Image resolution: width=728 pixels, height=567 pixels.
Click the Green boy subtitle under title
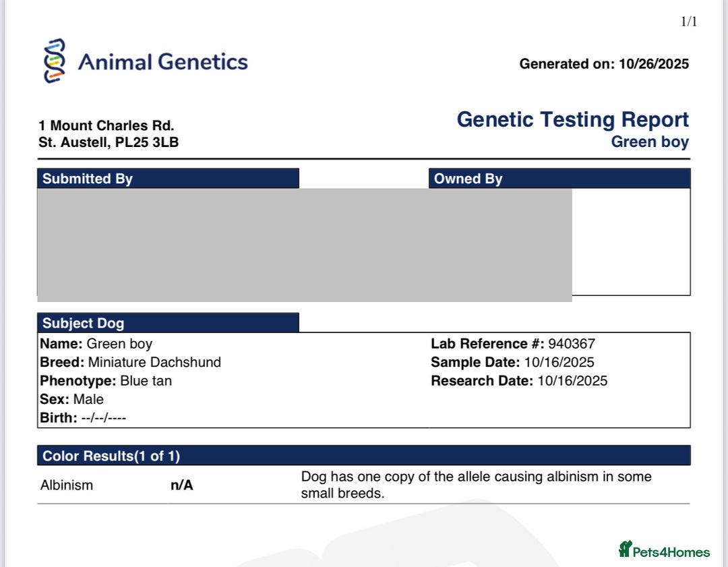pyautogui.click(x=650, y=142)
